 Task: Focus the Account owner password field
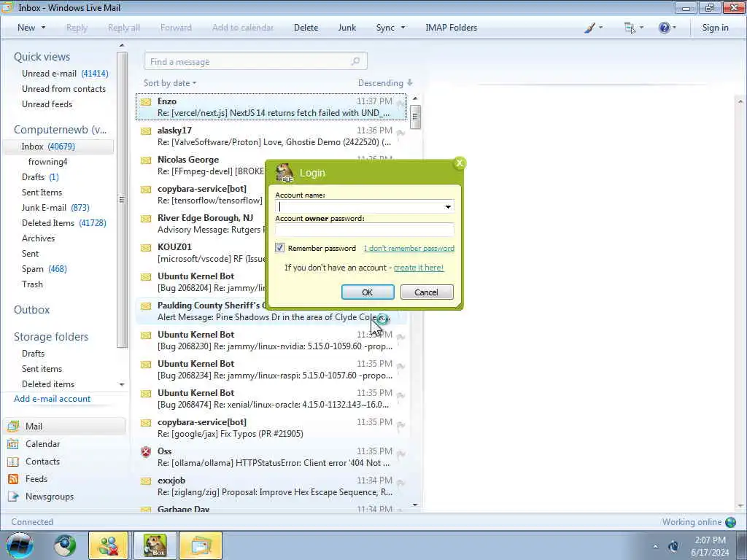click(364, 230)
